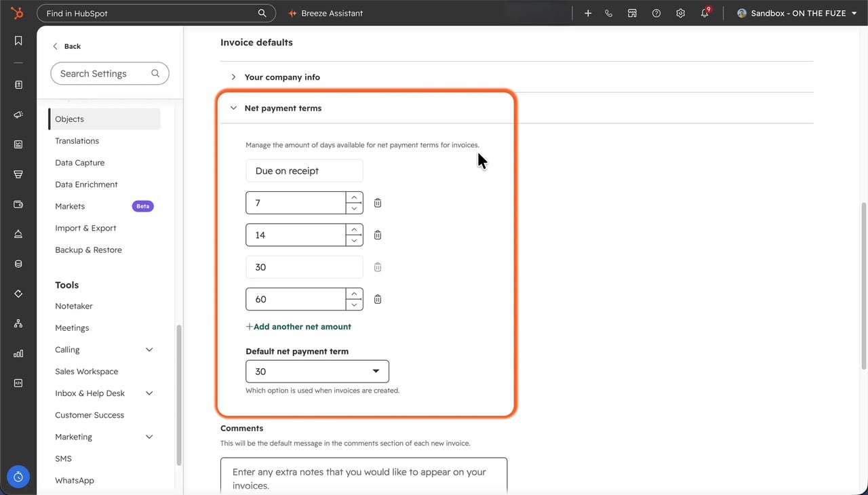
Task: Decrease the 14 net amount with down arrow
Action: pyautogui.click(x=354, y=240)
